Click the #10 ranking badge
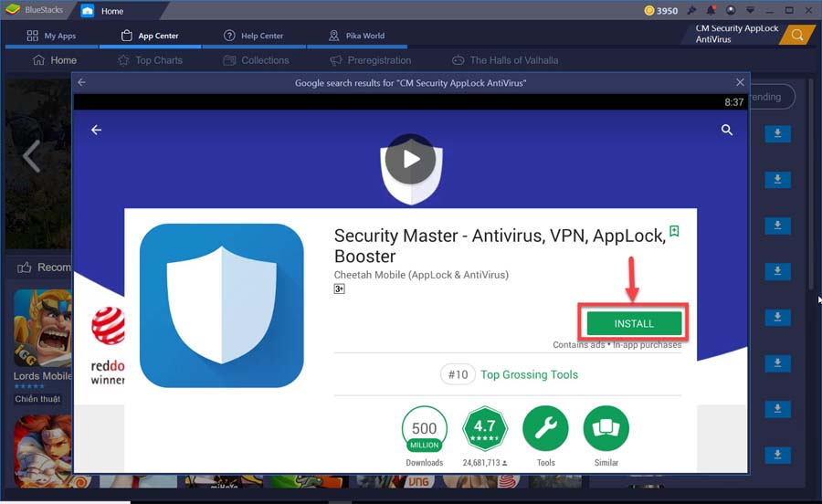Screen dimensions: 822x504 point(458,374)
